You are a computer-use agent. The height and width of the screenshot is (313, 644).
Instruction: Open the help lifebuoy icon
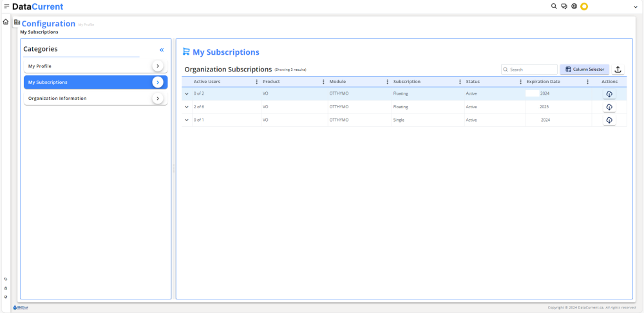click(574, 6)
